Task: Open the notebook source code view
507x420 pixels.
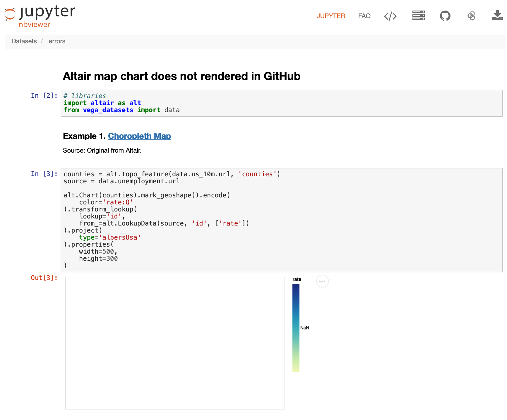Action: tap(390, 16)
